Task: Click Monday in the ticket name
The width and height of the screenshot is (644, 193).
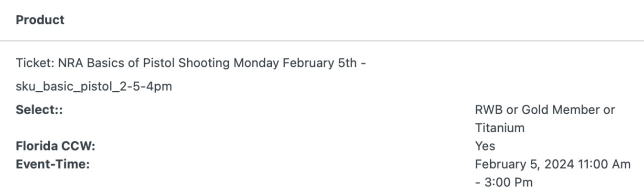Action: 256,63
